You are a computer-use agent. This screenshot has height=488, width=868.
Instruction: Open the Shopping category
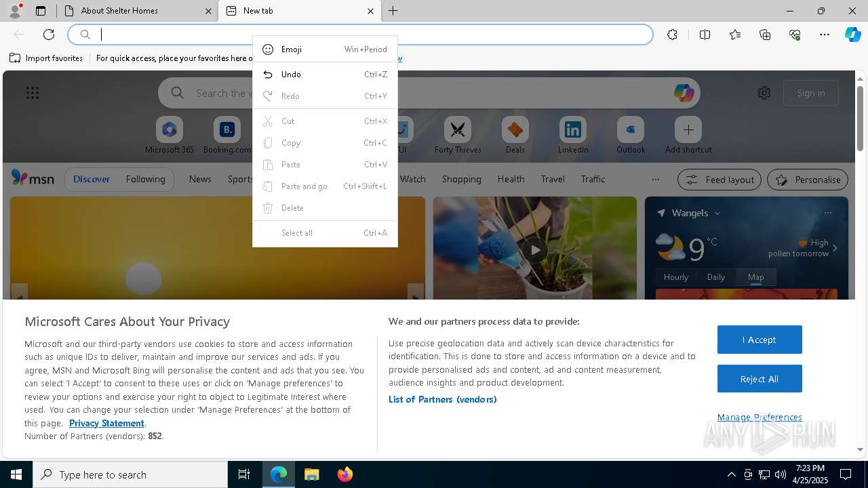click(461, 179)
